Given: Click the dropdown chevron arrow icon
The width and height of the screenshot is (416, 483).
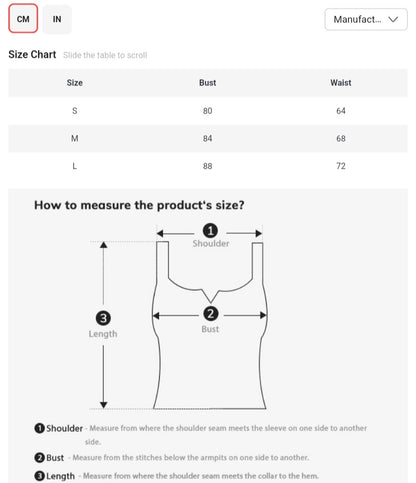Looking at the screenshot, I should [393, 19].
